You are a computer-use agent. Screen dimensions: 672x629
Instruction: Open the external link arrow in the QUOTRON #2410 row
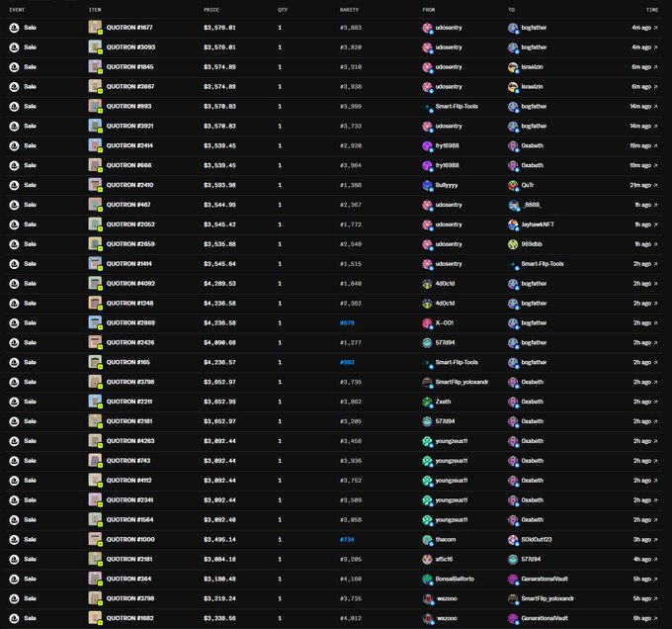[x=655, y=185]
